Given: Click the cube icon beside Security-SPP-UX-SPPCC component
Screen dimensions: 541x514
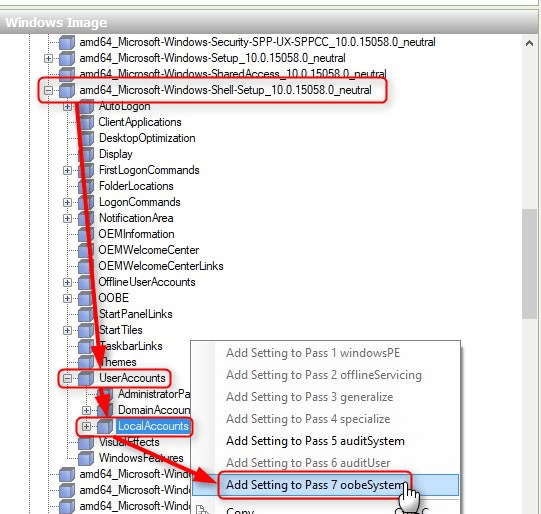Looking at the screenshot, I should tap(67, 43).
